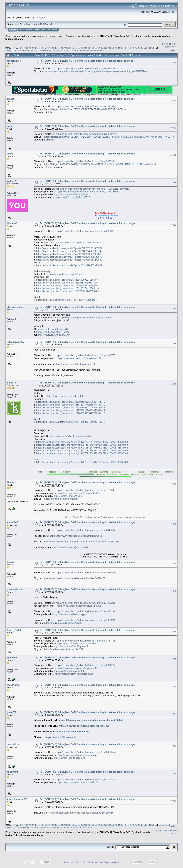This screenshot has width=183, height=868.
Task: Open the Alternate cryptocurrencies breadcrumb at top
Action: pyautogui.click(x=36, y=36)
